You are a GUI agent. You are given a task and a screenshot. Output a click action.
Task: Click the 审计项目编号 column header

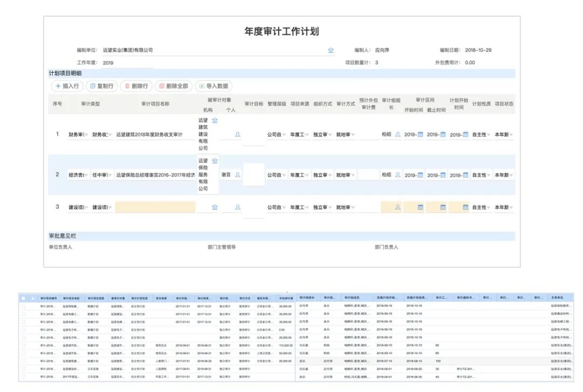[49, 298]
